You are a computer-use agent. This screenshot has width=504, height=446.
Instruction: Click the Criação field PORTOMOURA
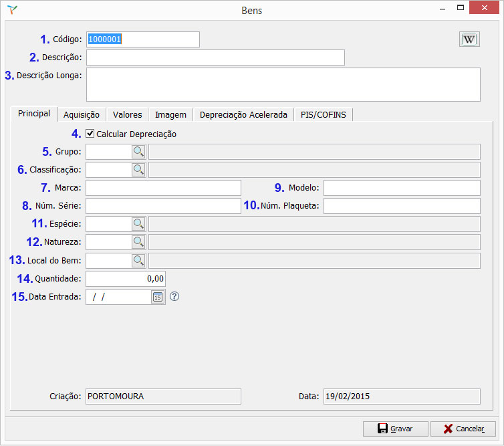163,397
